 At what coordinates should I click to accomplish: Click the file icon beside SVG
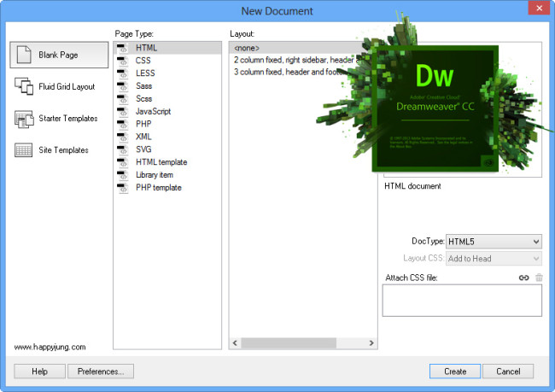tap(123, 149)
